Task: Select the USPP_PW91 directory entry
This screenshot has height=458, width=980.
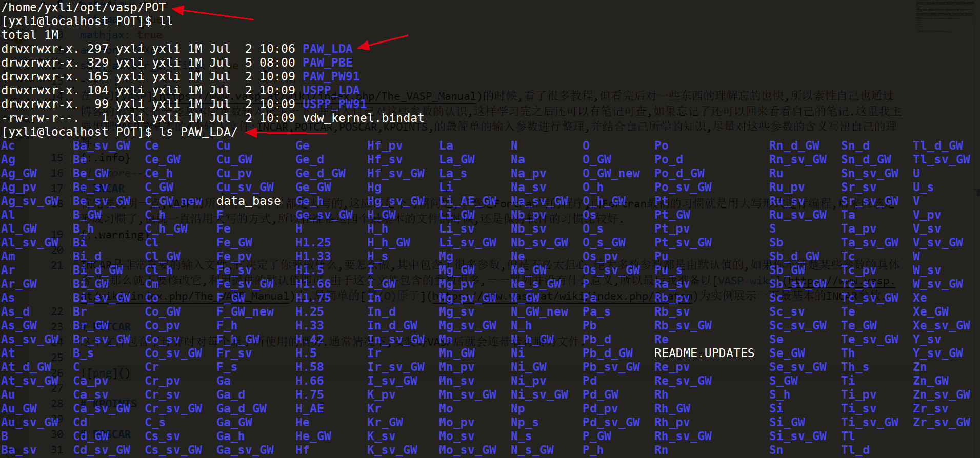Action: [335, 104]
